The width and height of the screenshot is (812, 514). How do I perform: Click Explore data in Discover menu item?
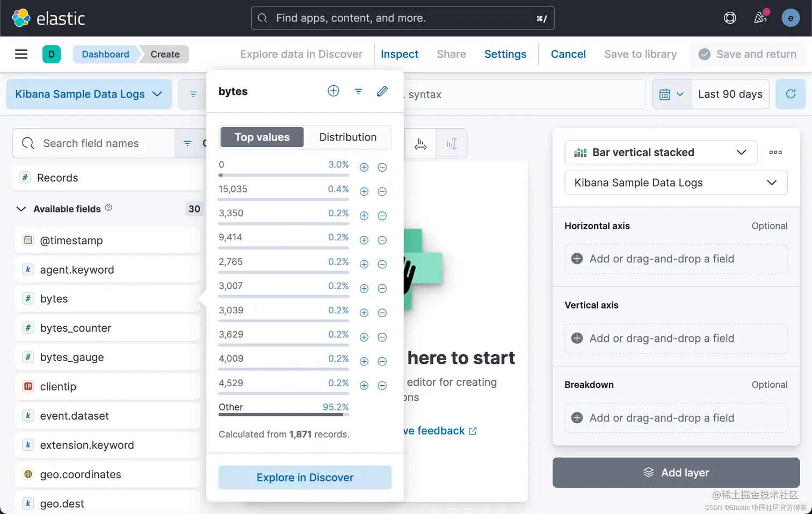click(x=301, y=54)
